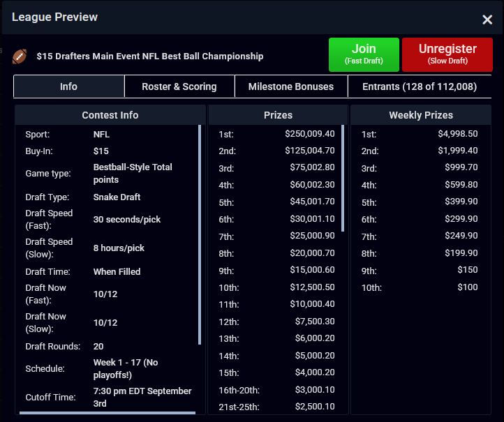
Task: Click the Prizes panel header
Action: tap(278, 115)
